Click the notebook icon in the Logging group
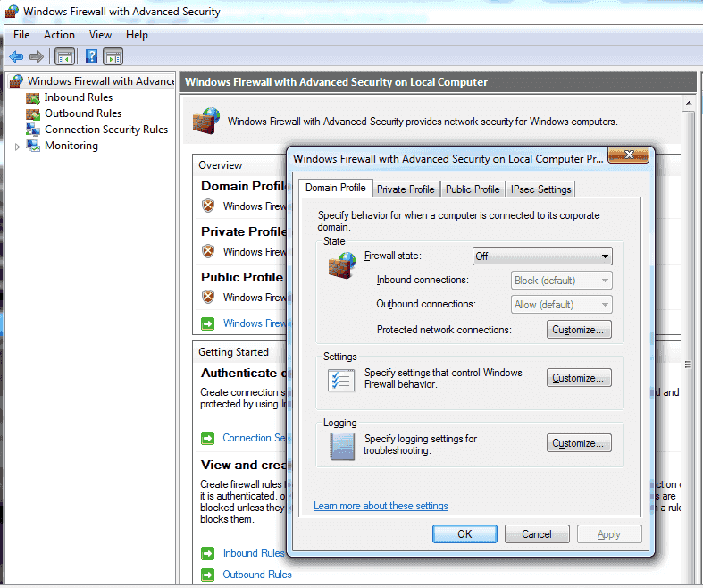 [x=342, y=446]
